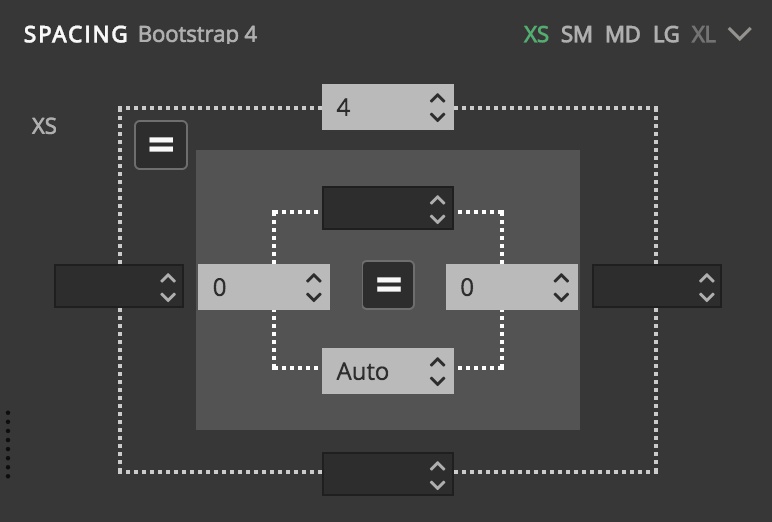Select the LG breakpoint
Viewport: 772px width, 522px height.
666,34
